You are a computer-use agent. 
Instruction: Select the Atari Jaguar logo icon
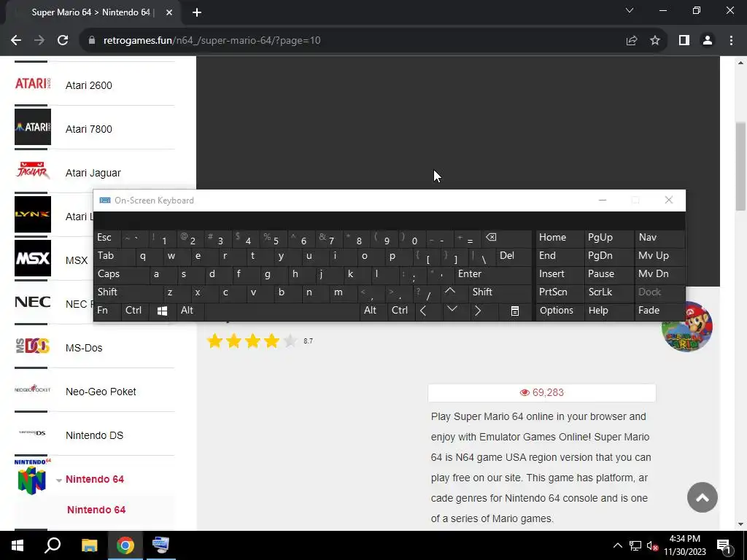[x=32, y=171]
